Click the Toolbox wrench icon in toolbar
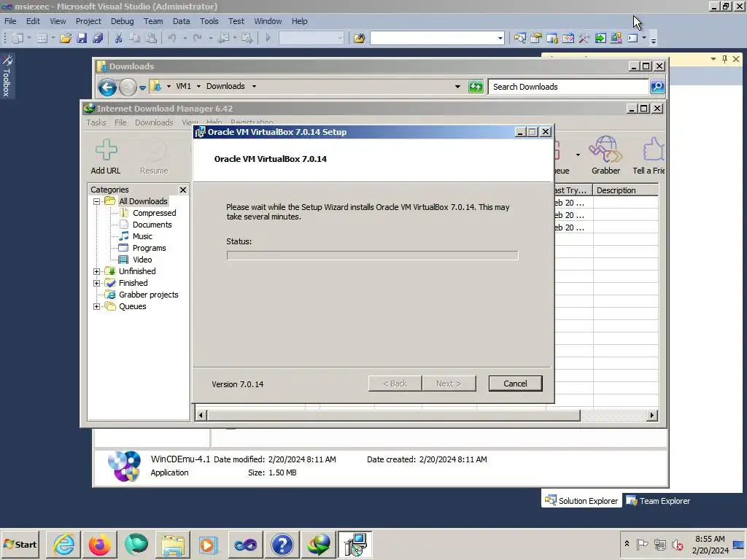Screen dimensions: 747x560 (x=584, y=38)
